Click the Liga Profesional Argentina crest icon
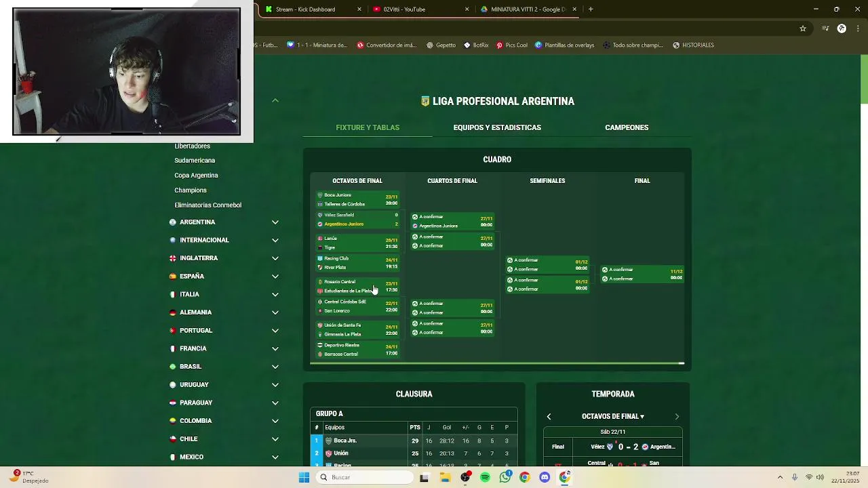 [425, 101]
